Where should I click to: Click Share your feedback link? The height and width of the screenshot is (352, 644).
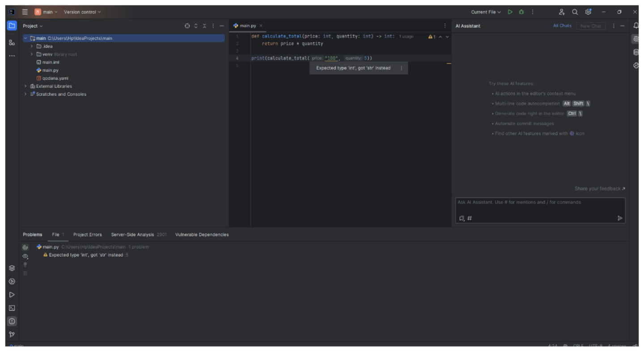600,189
